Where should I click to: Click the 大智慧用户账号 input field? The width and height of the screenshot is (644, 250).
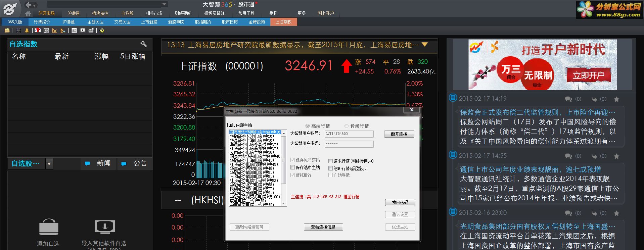click(349, 134)
